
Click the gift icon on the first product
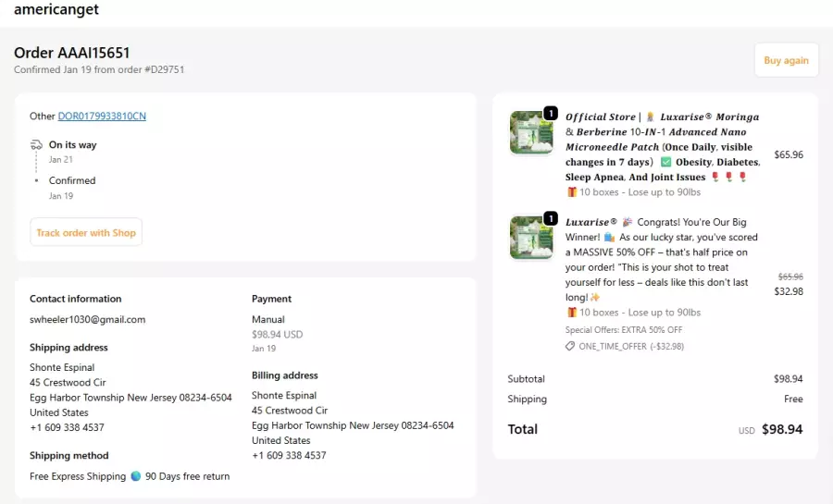pos(572,192)
